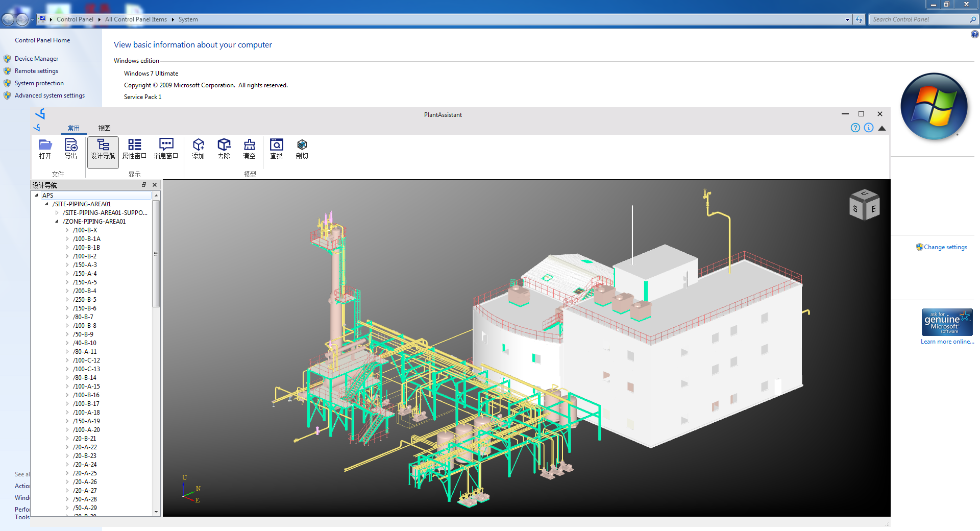Viewport: 980px width, 531px height.
Task: Select the /100-C-12 tree item
Action: click(86, 360)
